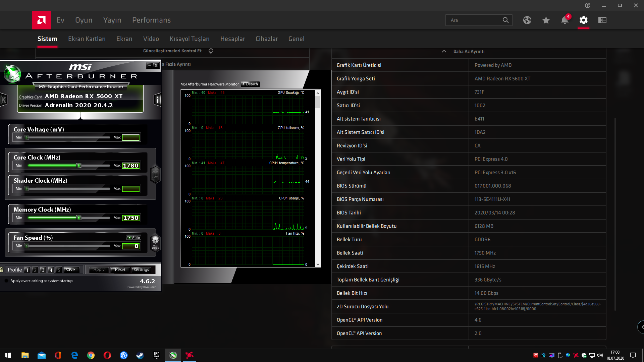644x362 pixels.
Task: Open the web browser globe icon in Radeon Software
Action: [x=527, y=20]
